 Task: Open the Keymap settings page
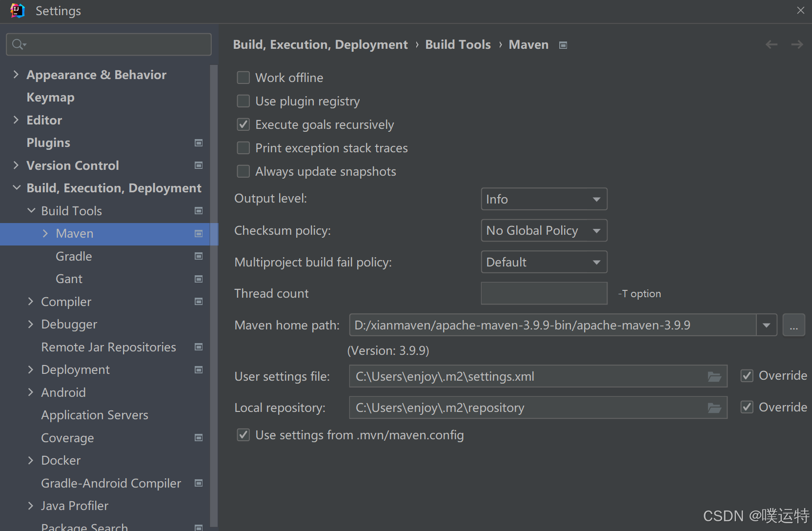50,97
